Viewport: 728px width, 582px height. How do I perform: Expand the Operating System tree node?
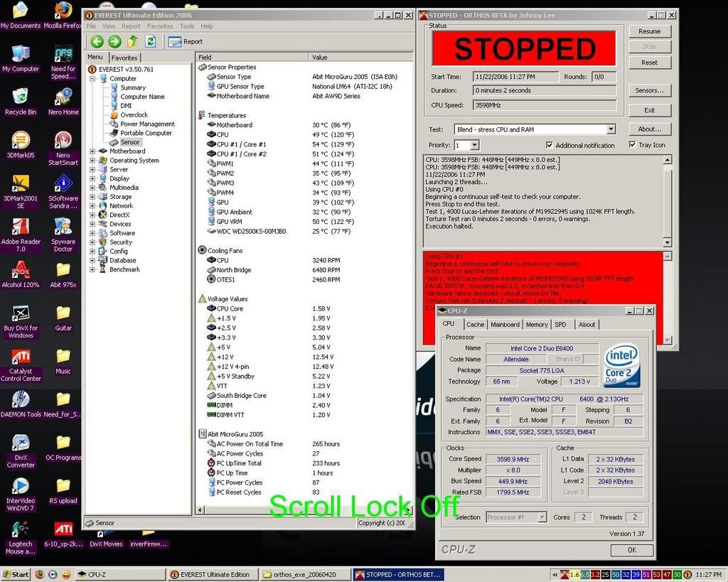92,161
